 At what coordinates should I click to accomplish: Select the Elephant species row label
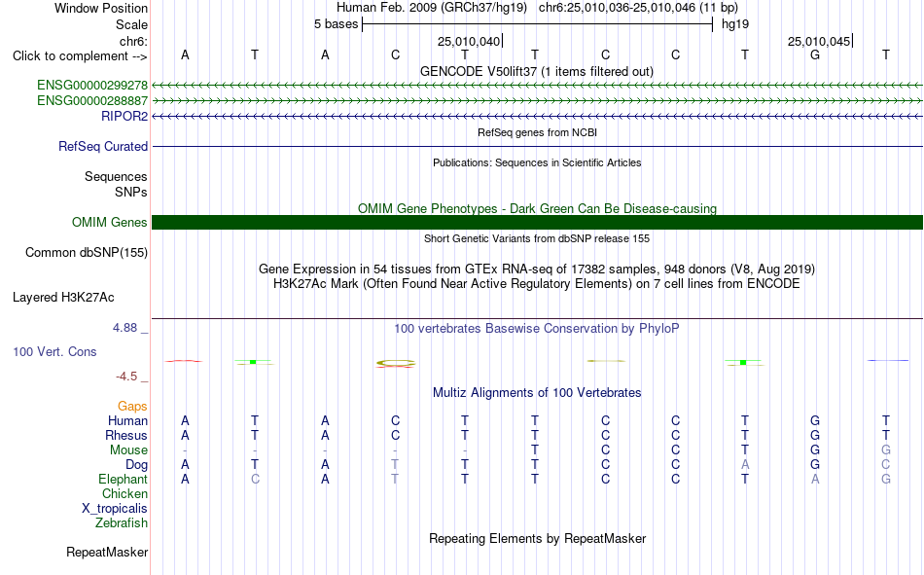(x=124, y=479)
